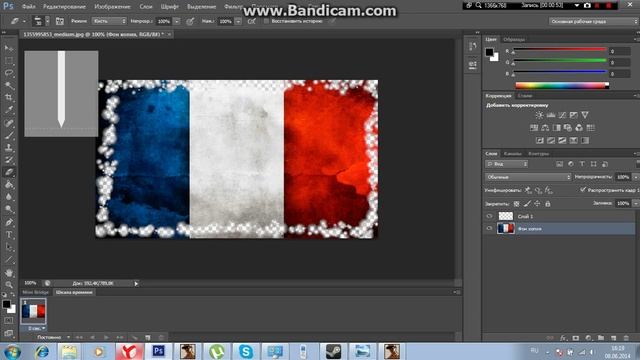Play the timeline animation
The image size is (640, 360).
[106, 338]
